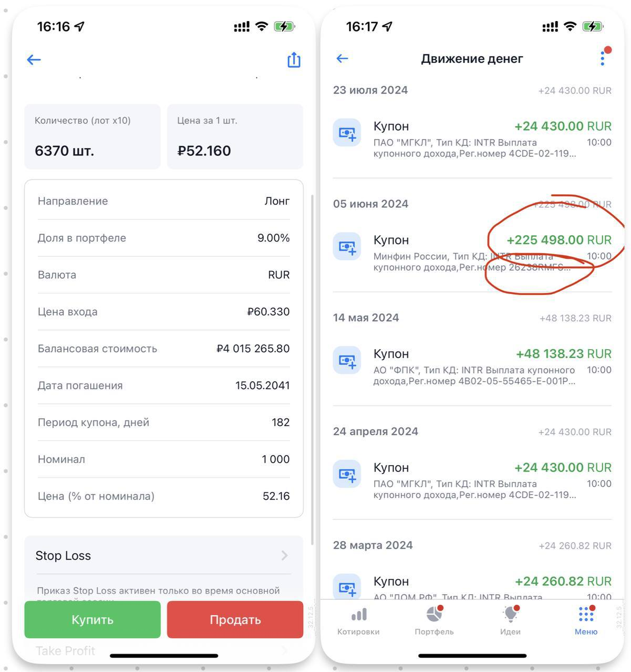
Task: Tap the coupon icon for АО ФПК payment
Action: (x=347, y=360)
